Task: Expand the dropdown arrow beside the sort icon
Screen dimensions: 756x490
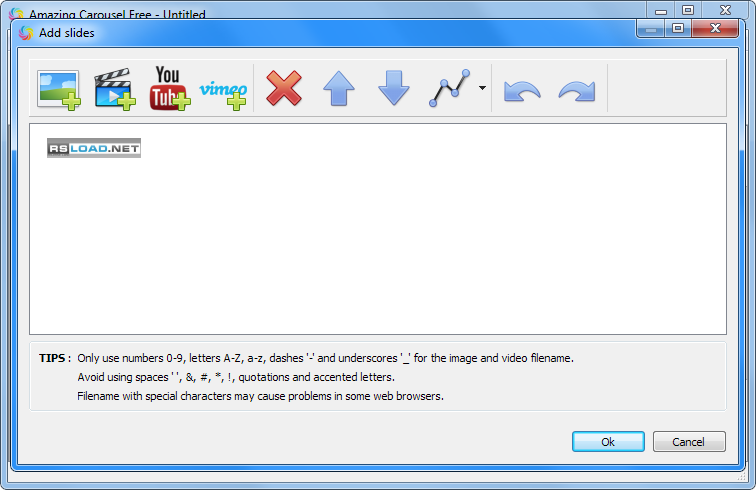Action: coord(482,88)
